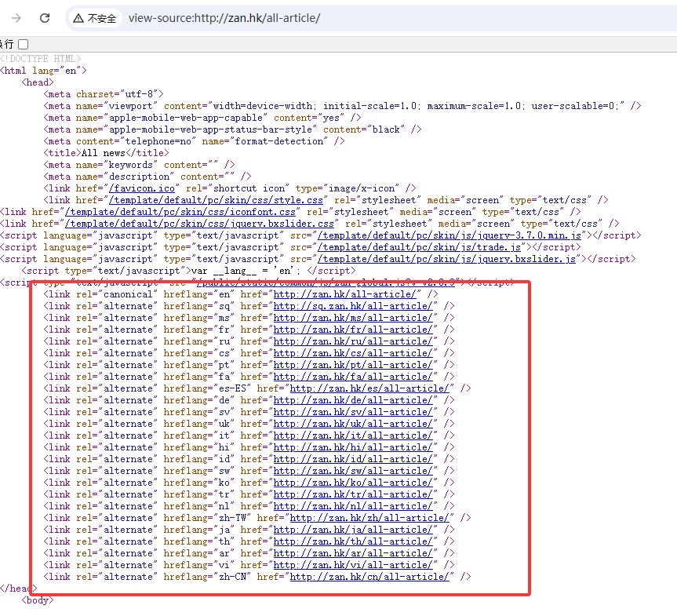Viewport: 677px width, 616px height.
Task: Open the jquery.bxslider.css link
Action: (199, 224)
